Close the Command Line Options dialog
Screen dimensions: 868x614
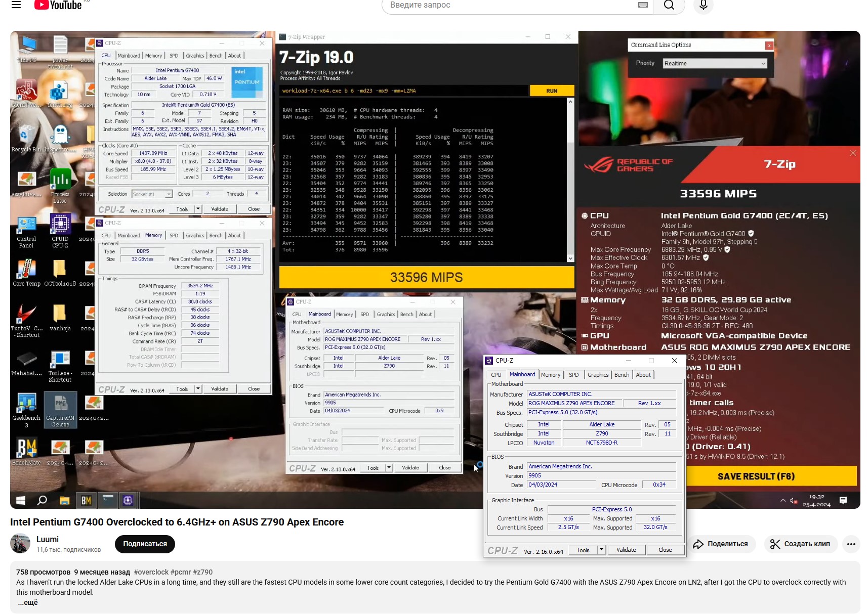point(769,46)
